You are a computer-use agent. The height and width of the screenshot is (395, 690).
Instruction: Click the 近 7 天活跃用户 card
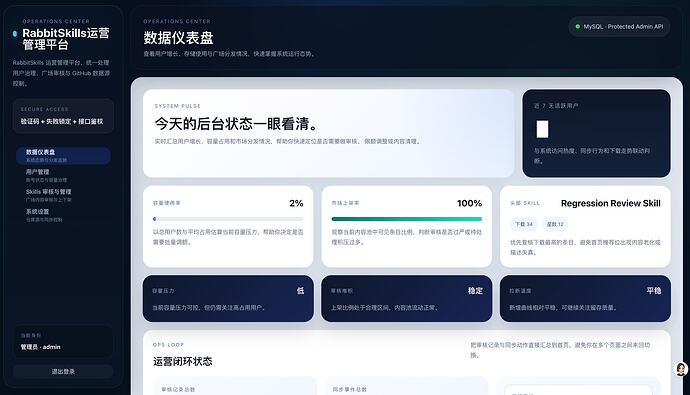click(x=596, y=133)
